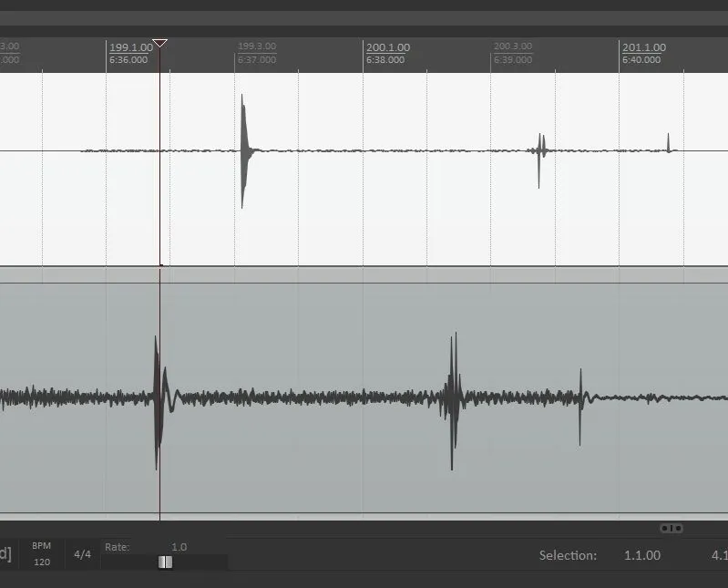Click the playback Rate slider handle

point(165,562)
